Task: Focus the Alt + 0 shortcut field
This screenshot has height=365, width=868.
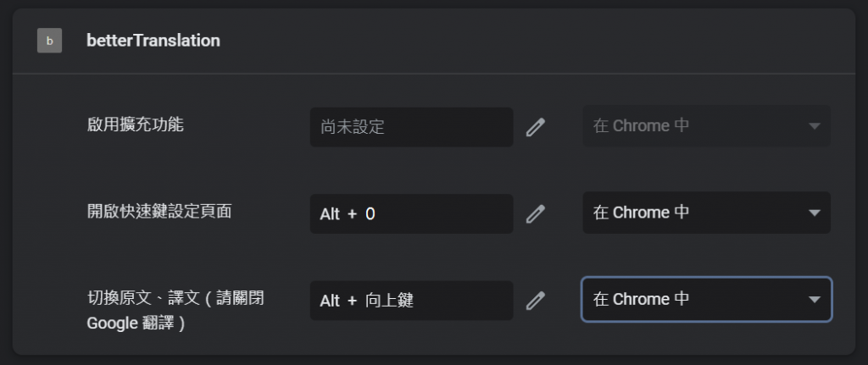Action: point(411,213)
